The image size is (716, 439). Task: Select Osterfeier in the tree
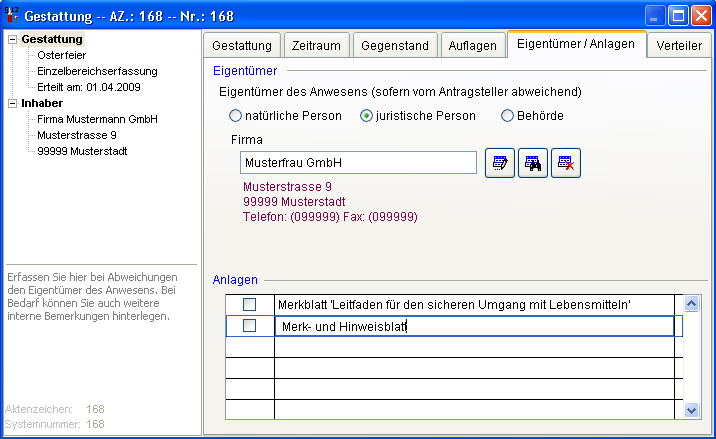[x=62, y=55]
